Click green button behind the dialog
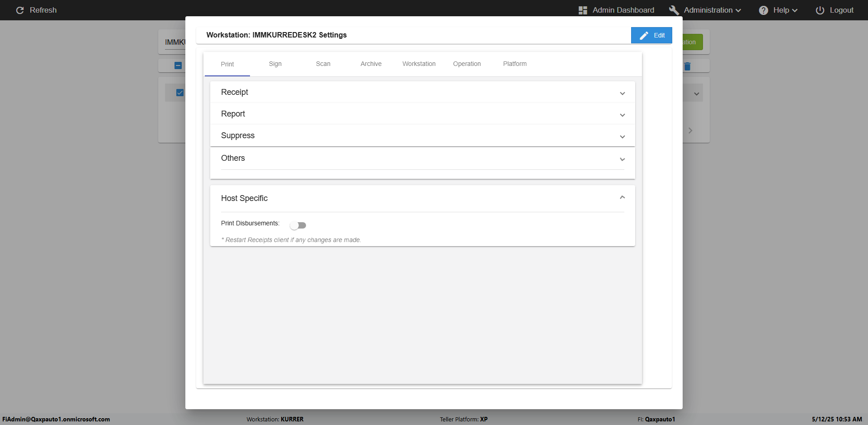 click(x=693, y=42)
